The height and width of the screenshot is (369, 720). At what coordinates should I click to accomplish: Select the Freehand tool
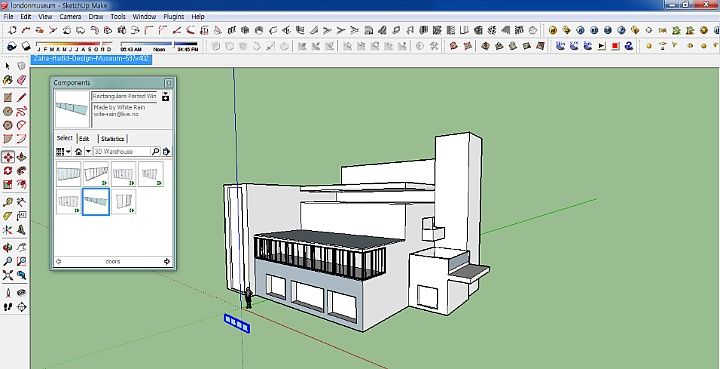pyautogui.click(x=21, y=111)
